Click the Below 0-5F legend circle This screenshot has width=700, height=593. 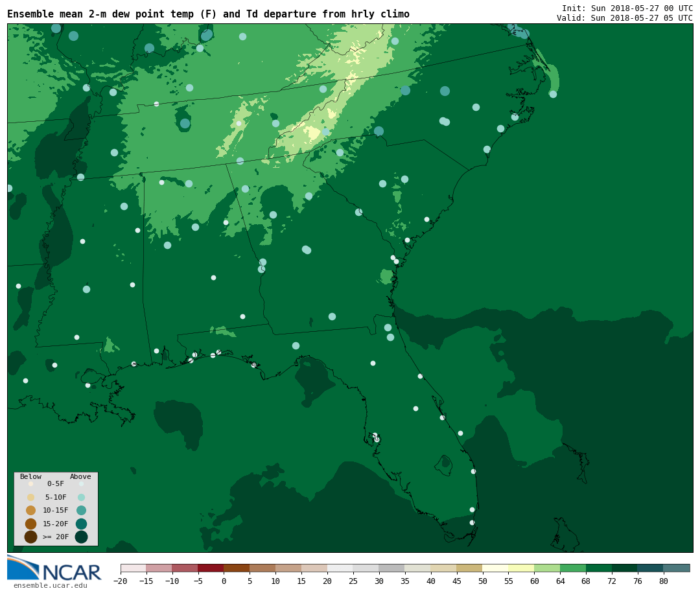coord(31,483)
